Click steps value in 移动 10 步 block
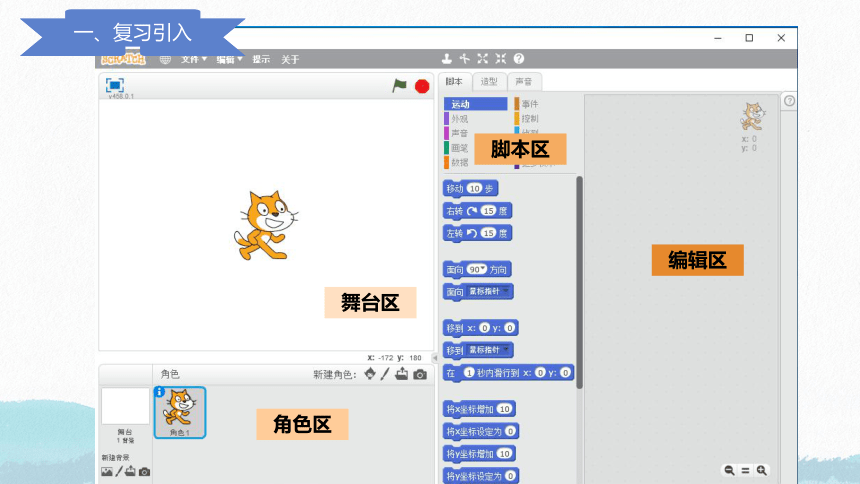The image size is (860, 484). point(474,189)
